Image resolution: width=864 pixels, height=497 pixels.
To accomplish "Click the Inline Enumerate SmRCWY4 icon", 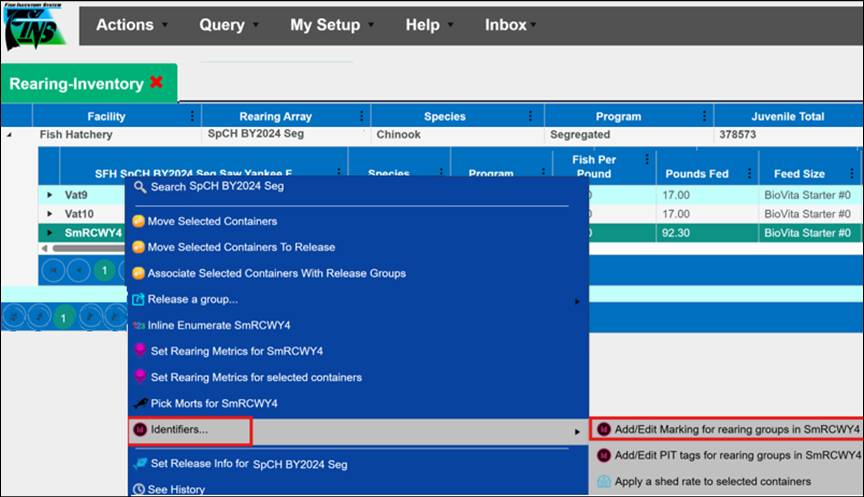I will (x=139, y=325).
